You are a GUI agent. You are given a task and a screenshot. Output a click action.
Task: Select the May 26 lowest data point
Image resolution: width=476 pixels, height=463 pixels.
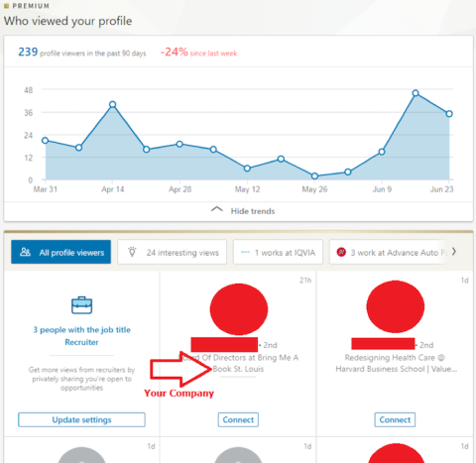pos(314,176)
